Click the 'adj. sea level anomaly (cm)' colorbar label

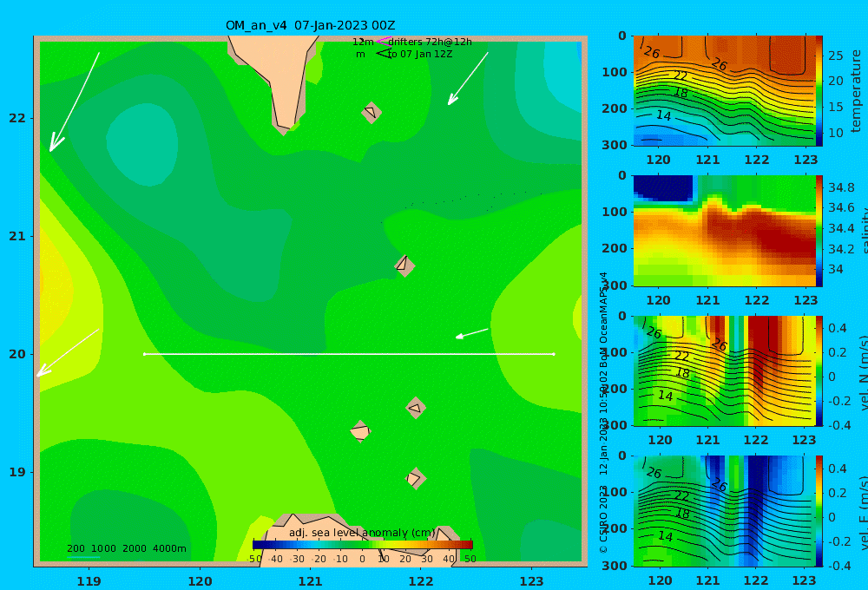point(362,533)
